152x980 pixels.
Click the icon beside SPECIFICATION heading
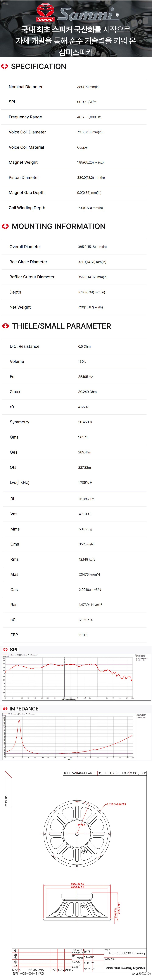5,67
